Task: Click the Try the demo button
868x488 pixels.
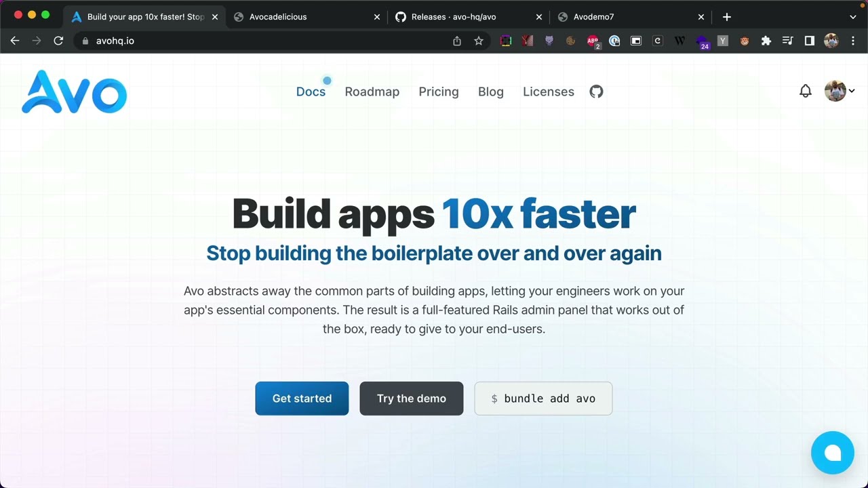Action: (x=412, y=399)
